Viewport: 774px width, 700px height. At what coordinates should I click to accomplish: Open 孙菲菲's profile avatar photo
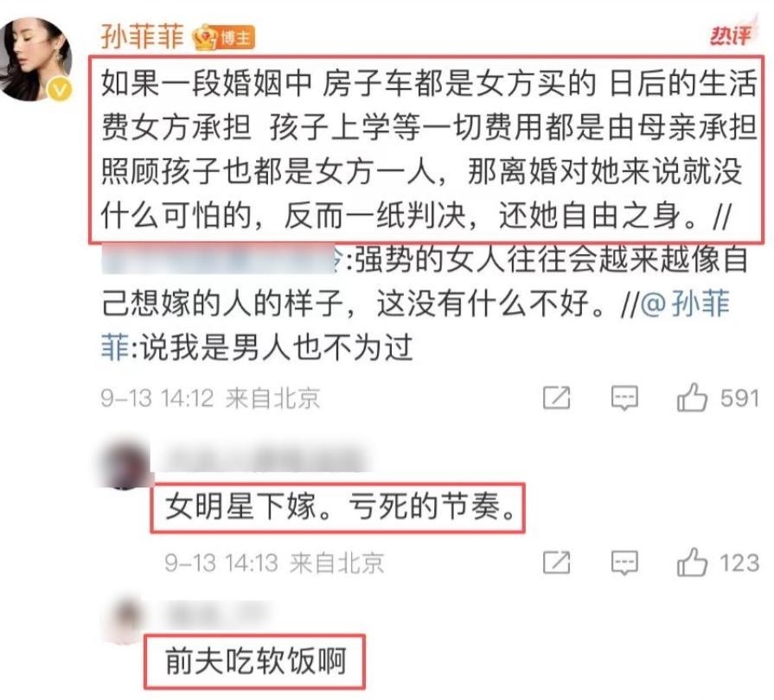(35, 59)
